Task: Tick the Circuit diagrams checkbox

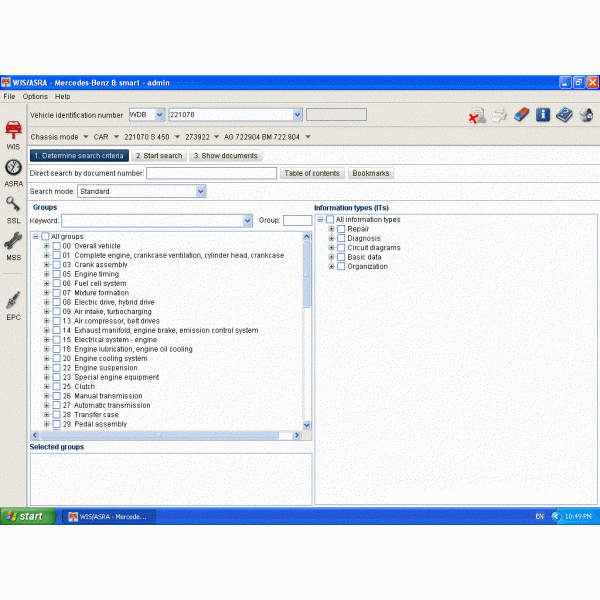Action: coord(341,248)
